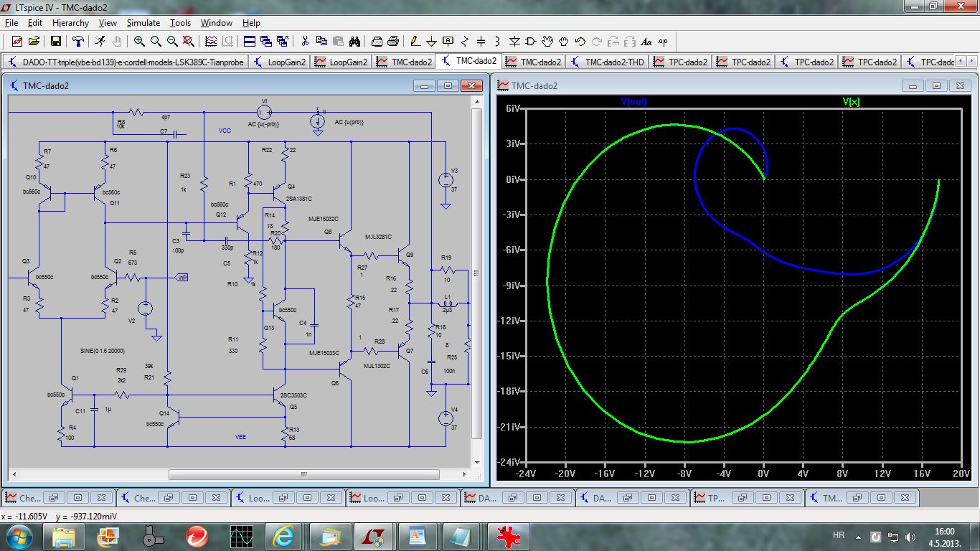Run simulation with the running man icon
The height and width of the screenshot is (551, 980).
tap(100, 42)
